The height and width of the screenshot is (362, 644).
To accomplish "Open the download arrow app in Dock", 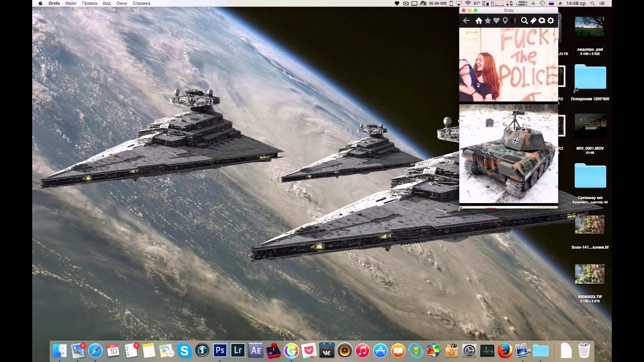I will click(x=416, y=350).
